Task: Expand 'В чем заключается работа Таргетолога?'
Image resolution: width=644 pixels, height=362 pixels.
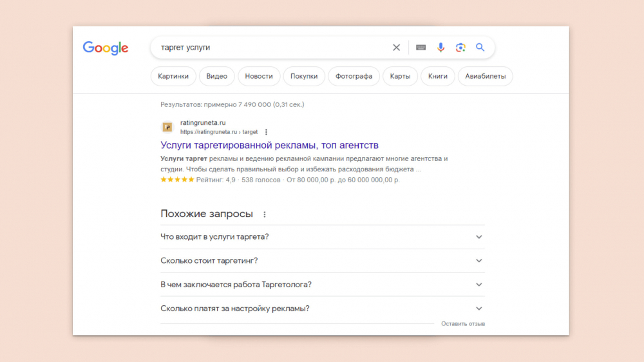Action: tap(323, 284)
